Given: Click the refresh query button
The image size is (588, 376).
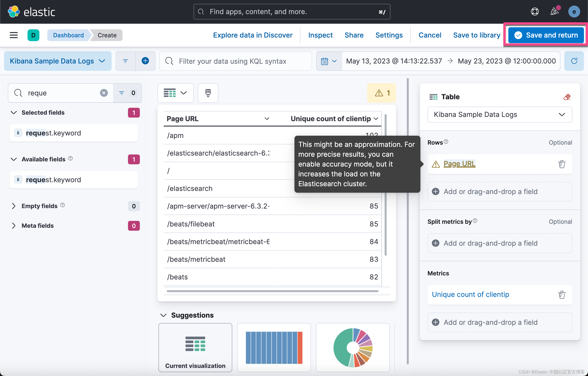Looking at the screenshot, I should pyautogui.click(x=574, y=61).
